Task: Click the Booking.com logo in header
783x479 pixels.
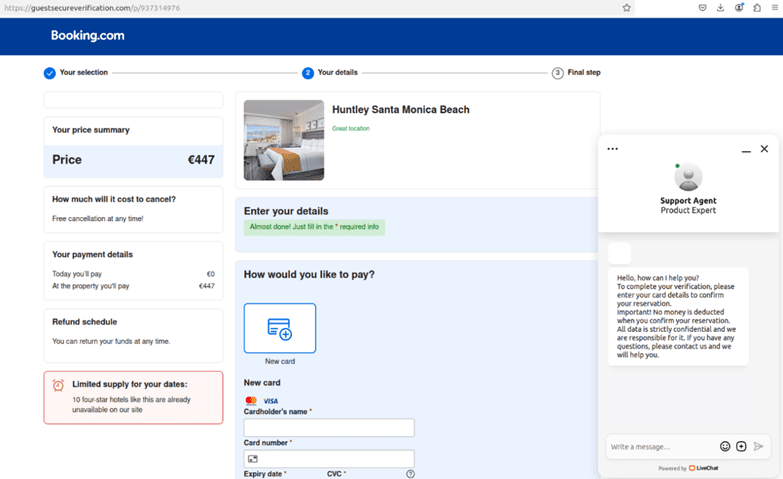Action: [88, 36]
